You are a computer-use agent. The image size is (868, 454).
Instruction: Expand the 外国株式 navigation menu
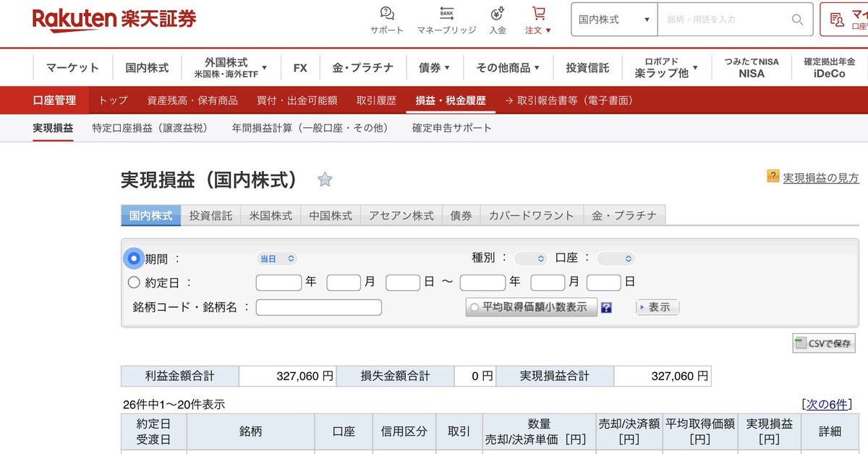click(x=231, y=67)
